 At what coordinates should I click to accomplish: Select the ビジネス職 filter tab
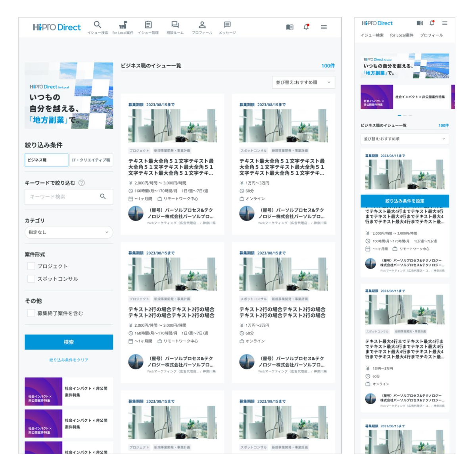click(46, 160)
